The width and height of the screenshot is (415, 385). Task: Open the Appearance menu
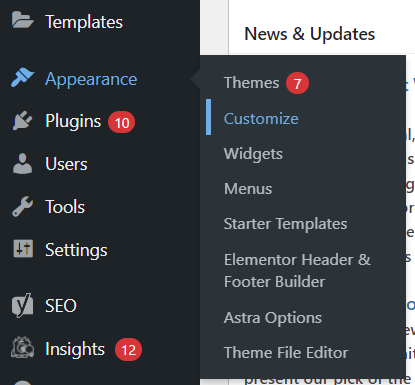pyautogui.click(x=91, y=79)
